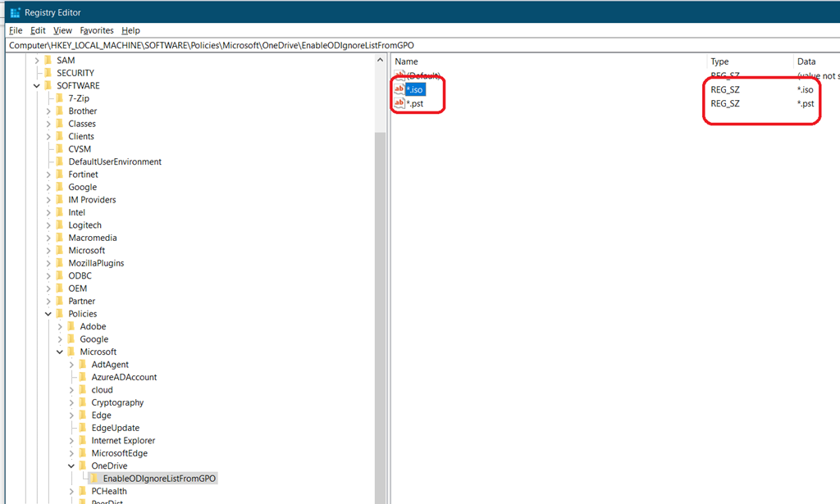This screenshot has width=840, height=504.
Task: Click the Name column header
Action: click(x=549, y=61)
